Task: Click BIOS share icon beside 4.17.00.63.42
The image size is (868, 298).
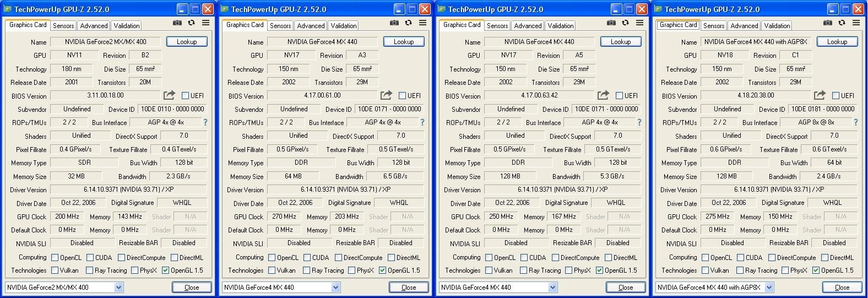Action: [603, 95]
